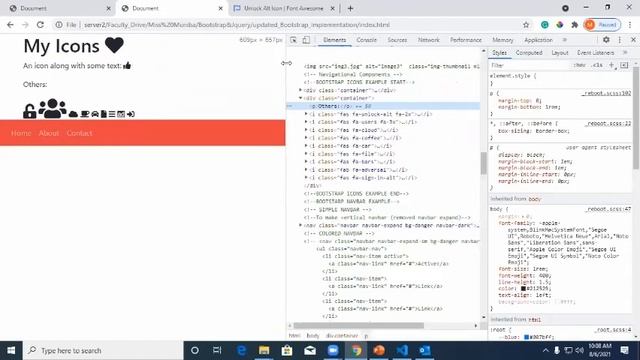This screenshot has width=640, height=360.
Task: Open the _root.scss:4 source link
Action: [x=613, y=330]
